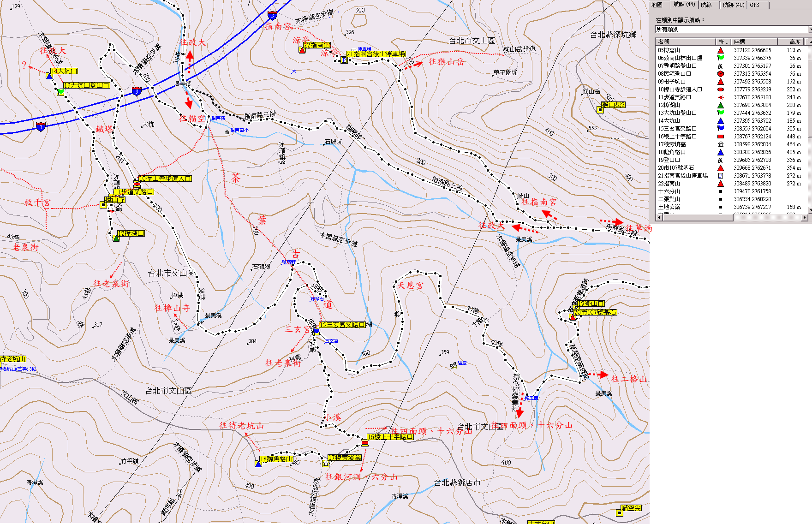Click the 座標 column header
Screen dimensions: 812x524
point(753,42)
